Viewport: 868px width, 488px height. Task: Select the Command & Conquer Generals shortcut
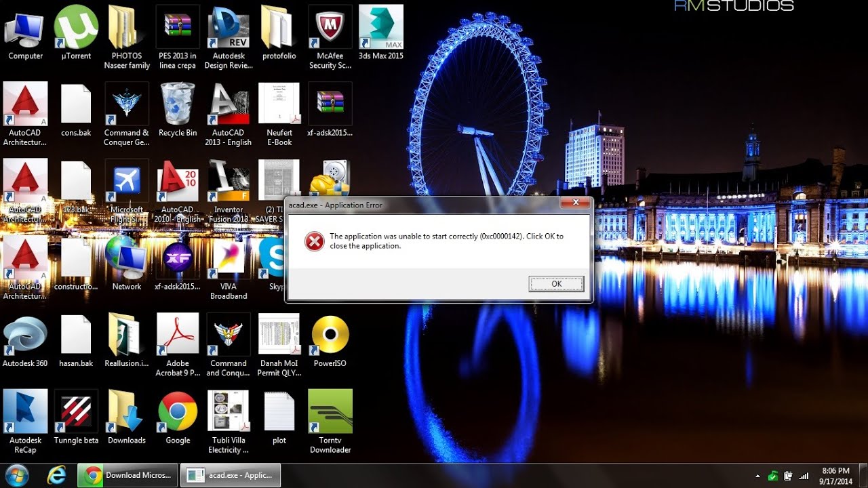pyautogui.click(x=127, y=115)
